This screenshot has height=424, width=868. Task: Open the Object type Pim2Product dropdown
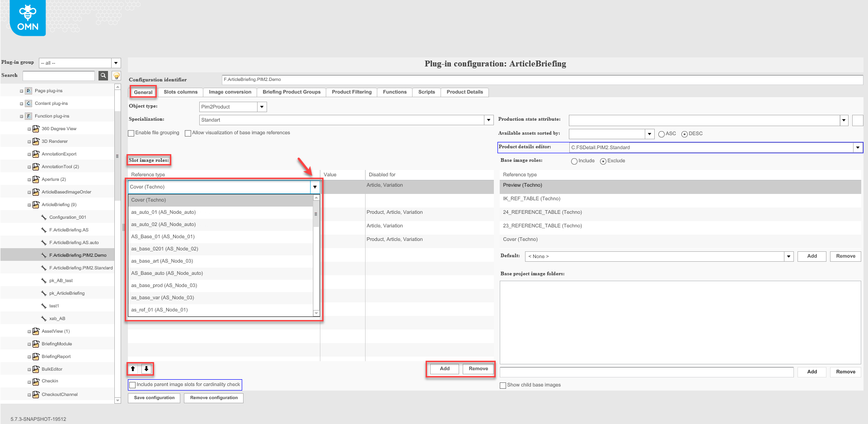[262, 107]
